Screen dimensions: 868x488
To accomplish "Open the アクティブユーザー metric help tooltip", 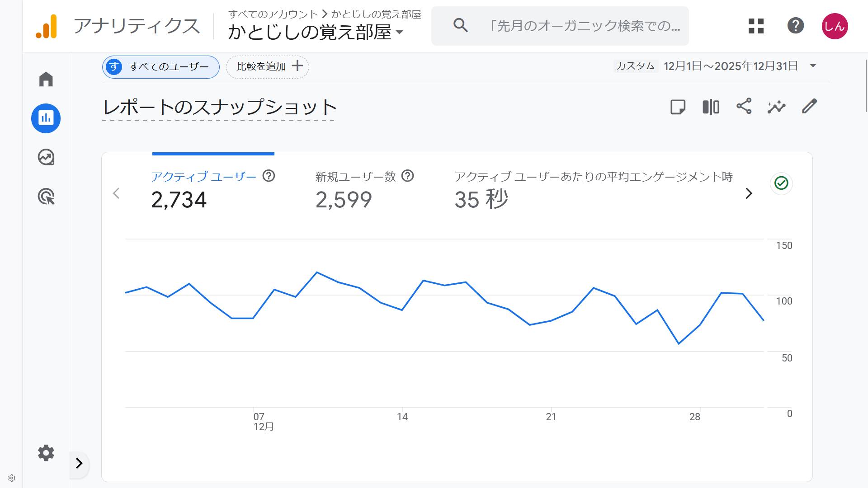I will click(x=269, y=176).
